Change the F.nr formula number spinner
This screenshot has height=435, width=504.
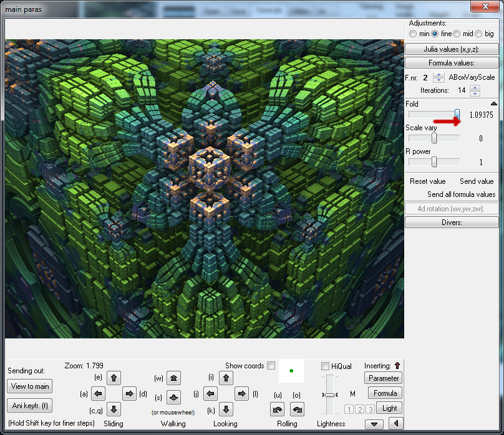tap(439, 77)
